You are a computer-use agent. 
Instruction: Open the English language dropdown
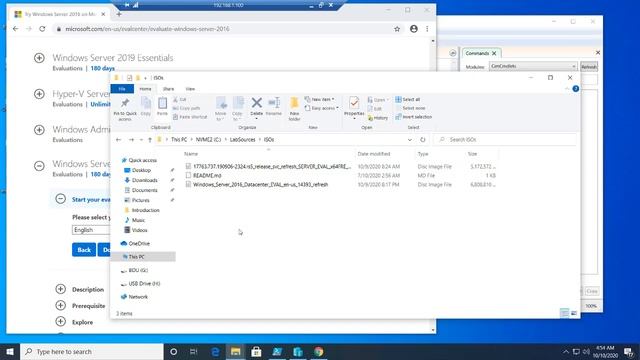pyautogui.click(x=91, y=230)
